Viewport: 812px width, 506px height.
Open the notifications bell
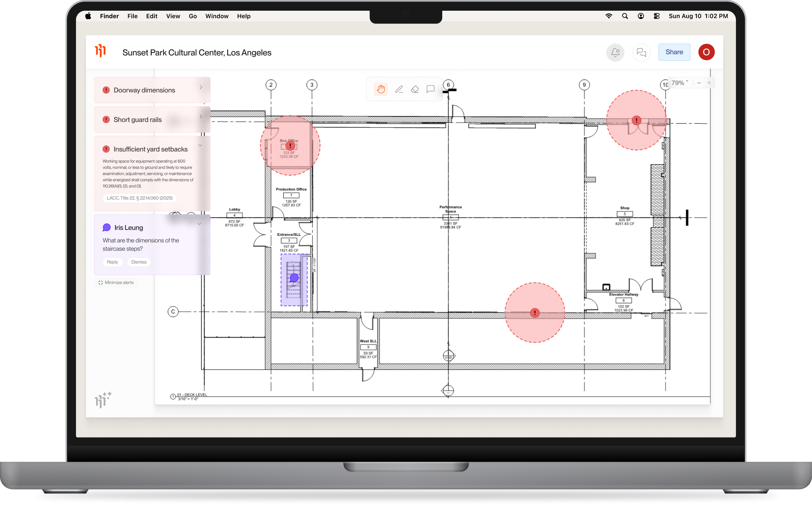click(615, 52)
